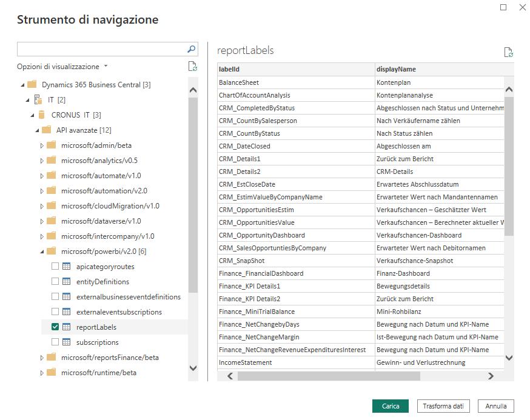Select the microsoft/dataverse/v1.0 tree label

[101, 221]
